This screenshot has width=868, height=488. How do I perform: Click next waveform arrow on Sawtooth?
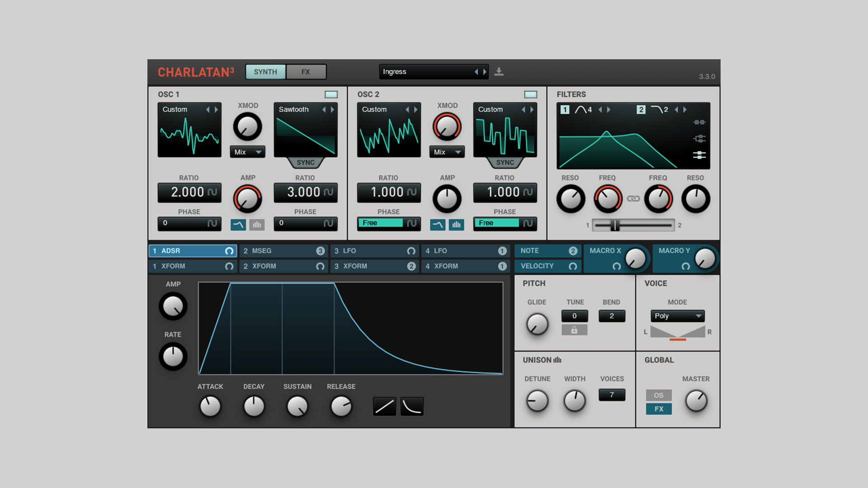tap(332, 109)
